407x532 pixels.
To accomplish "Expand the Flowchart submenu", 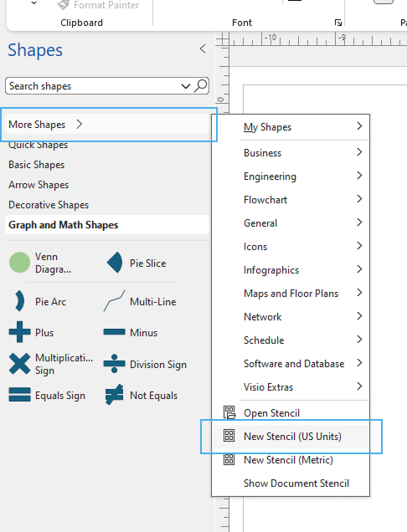I will (304, 199).
